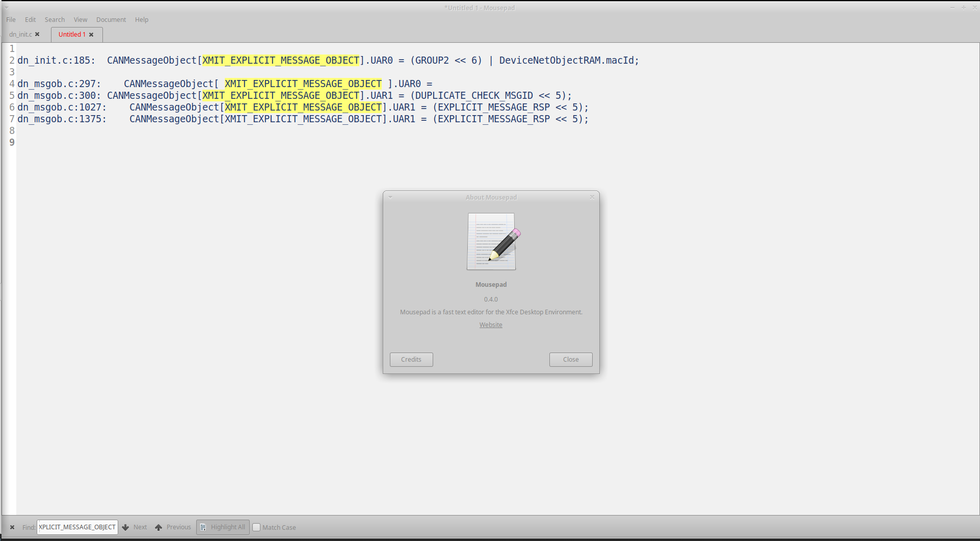Switch to the dn_init.c tab
The image size is (980, 541).
[x=20, y=35]
